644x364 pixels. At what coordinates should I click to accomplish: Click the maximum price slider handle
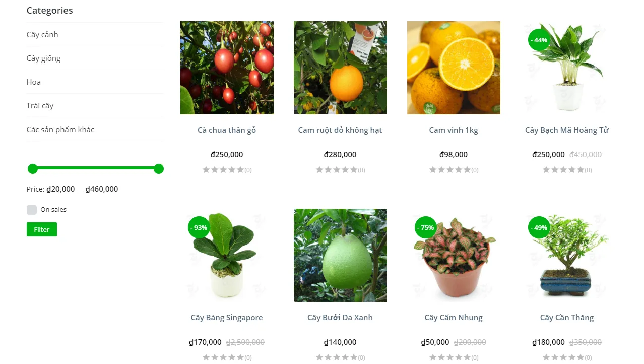click(x=159, y=169)
